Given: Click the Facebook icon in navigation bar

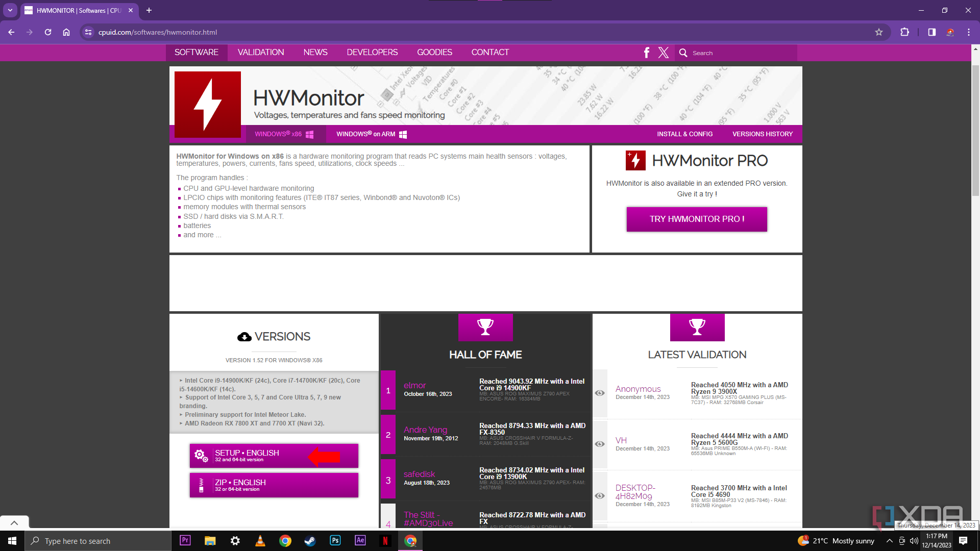Looking at the screenshot, I should click(646, 53).
